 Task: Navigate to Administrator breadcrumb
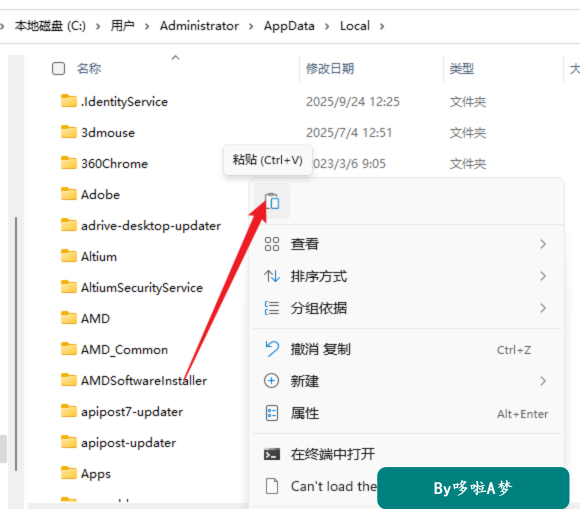click(199, 26)
